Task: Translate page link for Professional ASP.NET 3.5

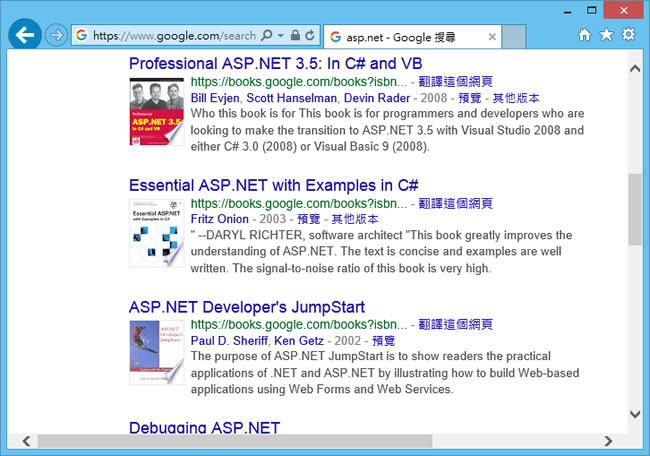Action: [x=455, y=82]
